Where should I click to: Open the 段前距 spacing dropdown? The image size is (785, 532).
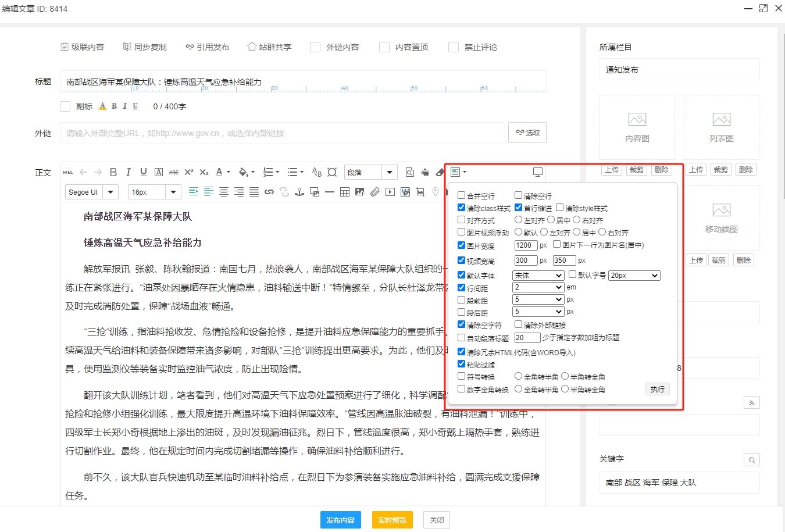click(538, 299)
